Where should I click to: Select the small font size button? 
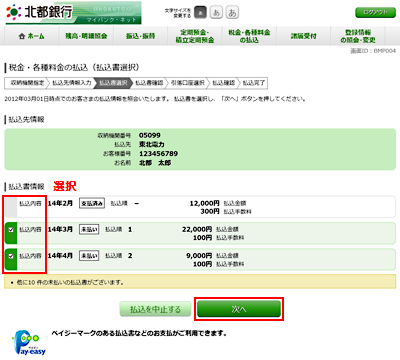(200, 13)
